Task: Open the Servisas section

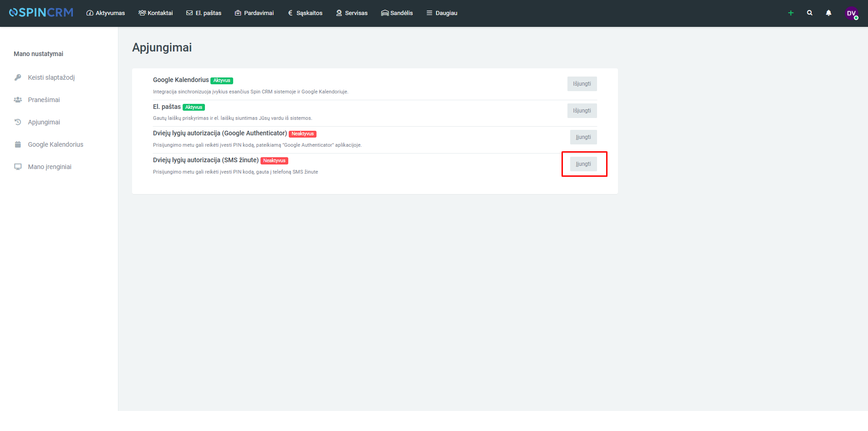Action: (352, 13)
